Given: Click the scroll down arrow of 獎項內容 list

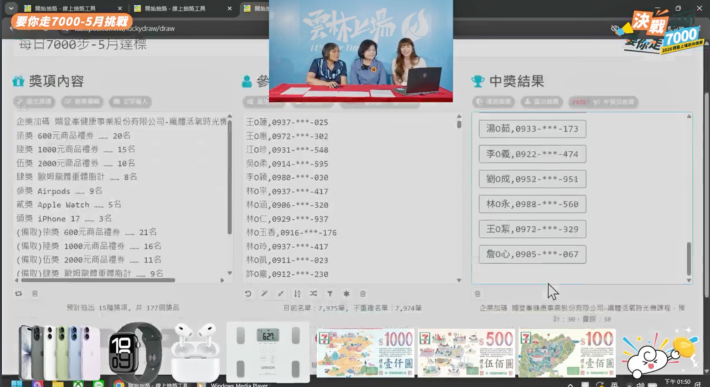Looking at the screenshot, I should (230, 273).
